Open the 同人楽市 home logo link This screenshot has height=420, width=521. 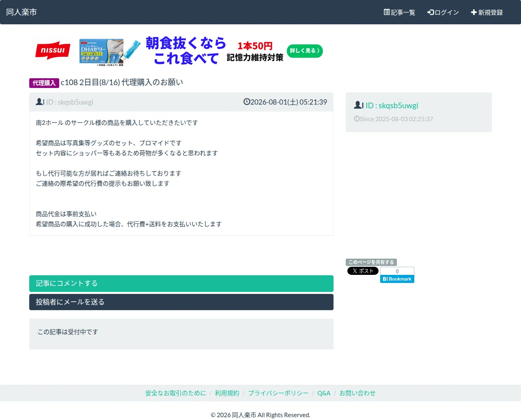(22, 12)
